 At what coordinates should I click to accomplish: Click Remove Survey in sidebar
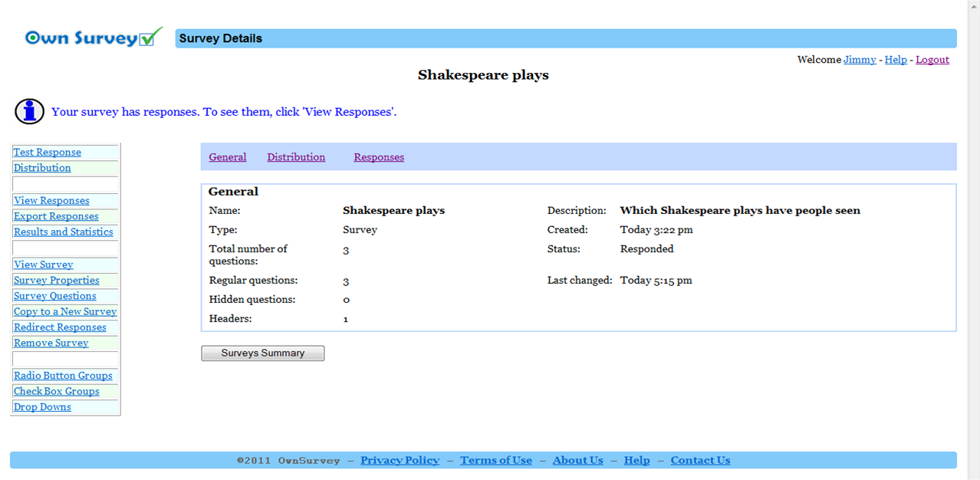pyautogui.click(x=51, y=344)
